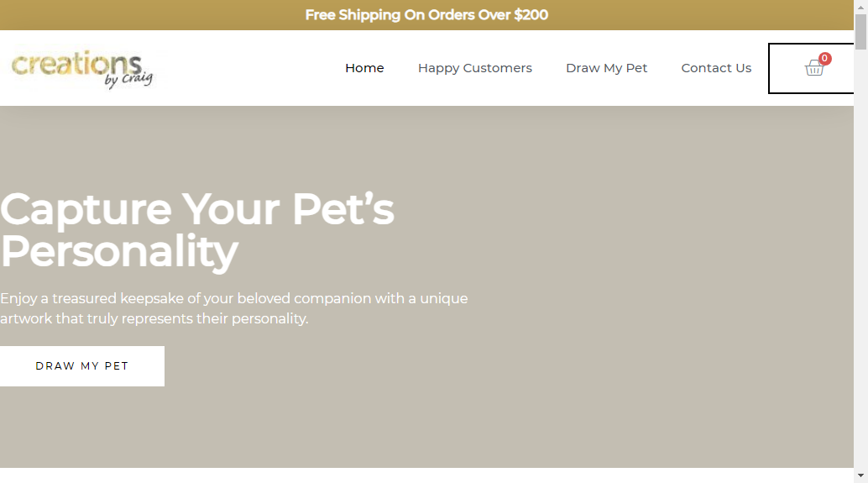Click the red cart count badge
This screenshot has width=868, height=483.
(825, 58)
